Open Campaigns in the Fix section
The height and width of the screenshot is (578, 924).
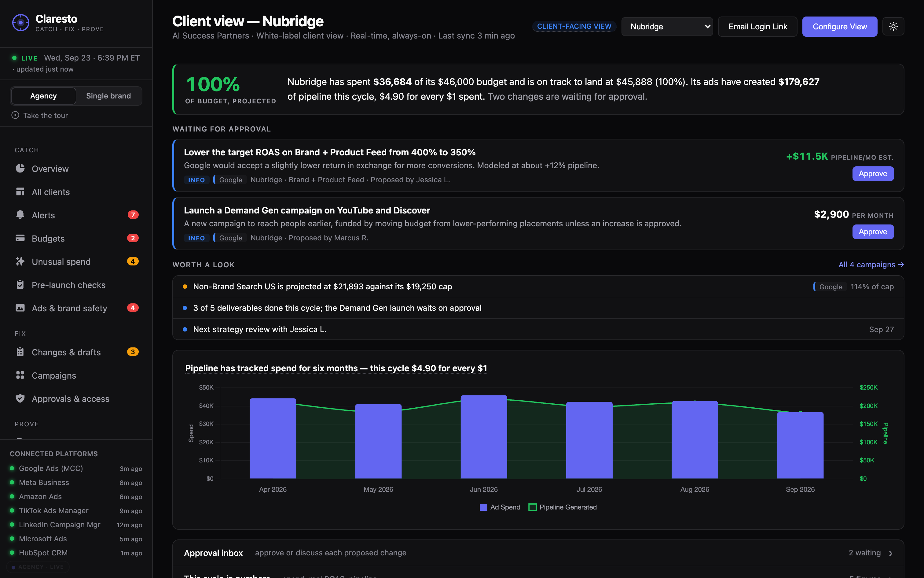click(76, 376)
